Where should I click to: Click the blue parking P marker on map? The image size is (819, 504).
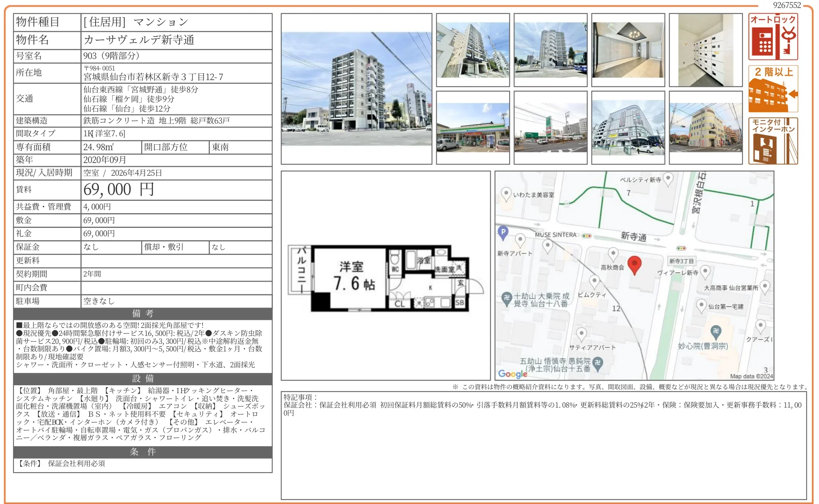pos(503,233)
